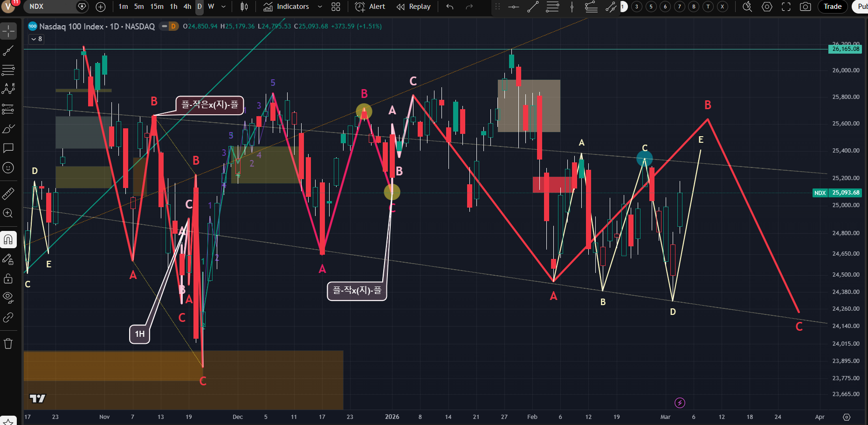Click the Replay button
This screenshot has width=868, height=425.
[413, 7]
